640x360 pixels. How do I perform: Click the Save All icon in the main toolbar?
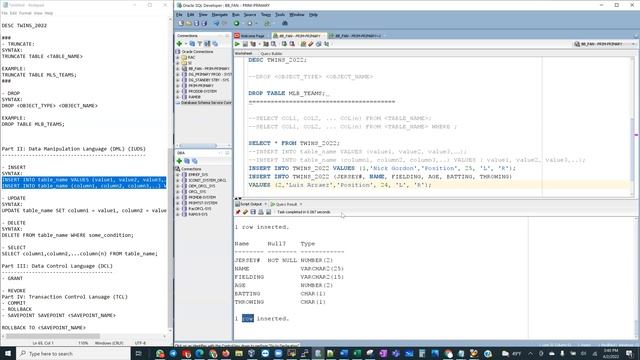point(204,24)
